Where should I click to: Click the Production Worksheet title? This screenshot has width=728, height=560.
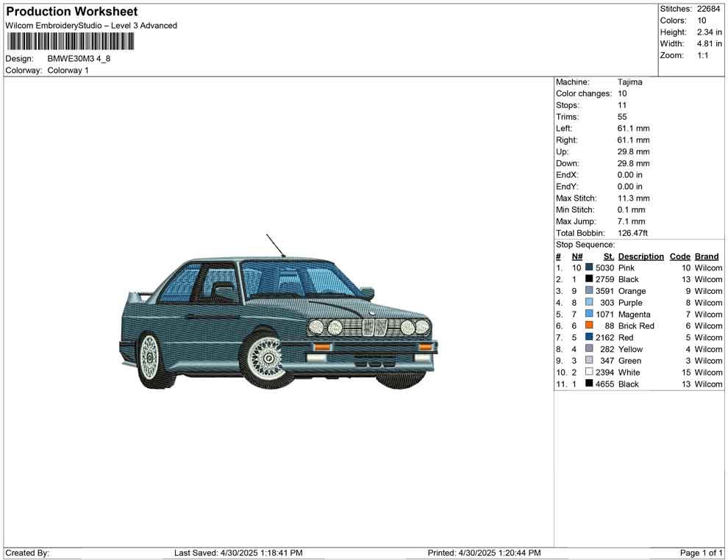coord(72,12)
